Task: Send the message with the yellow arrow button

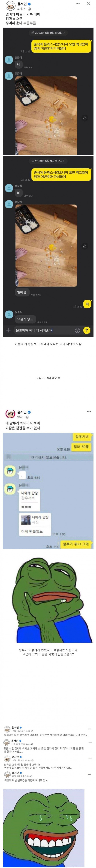Action: click(x=87, y=330)
